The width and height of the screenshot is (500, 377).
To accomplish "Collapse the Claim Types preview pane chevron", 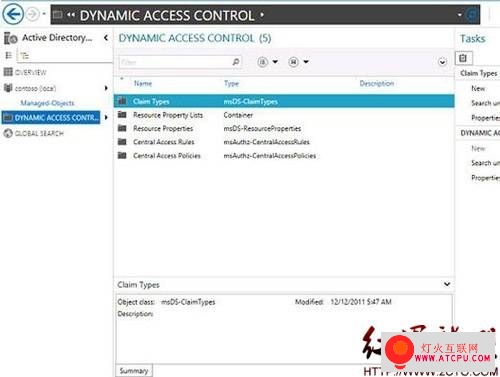I will 447,284.
